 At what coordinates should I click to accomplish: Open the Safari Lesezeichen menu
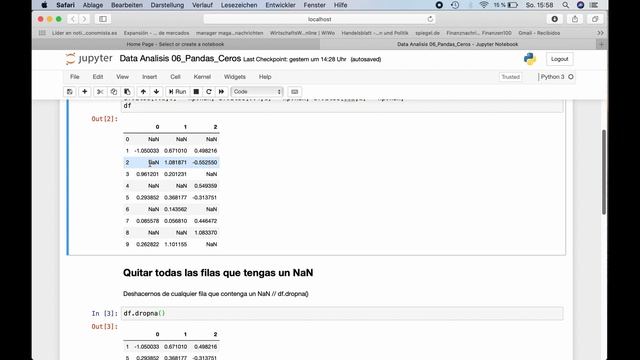239,5
